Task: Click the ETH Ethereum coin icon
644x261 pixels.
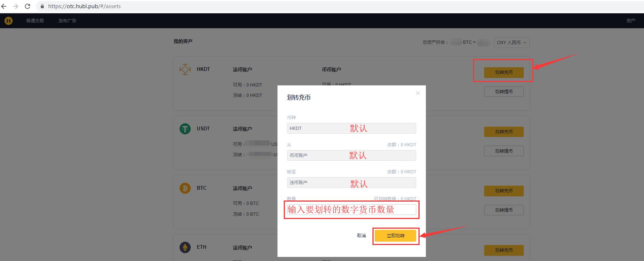Action: [x=185, y=247]
